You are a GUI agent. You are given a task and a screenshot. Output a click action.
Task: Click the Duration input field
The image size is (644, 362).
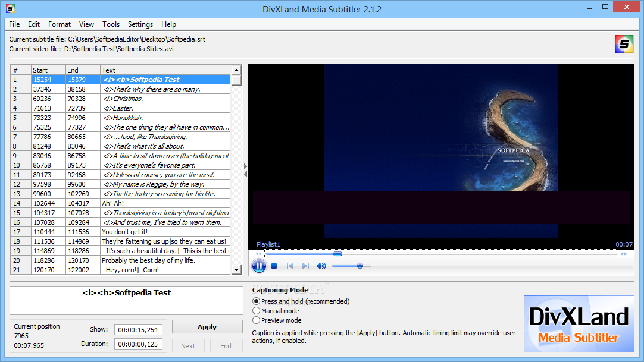[x=138, y=344]
